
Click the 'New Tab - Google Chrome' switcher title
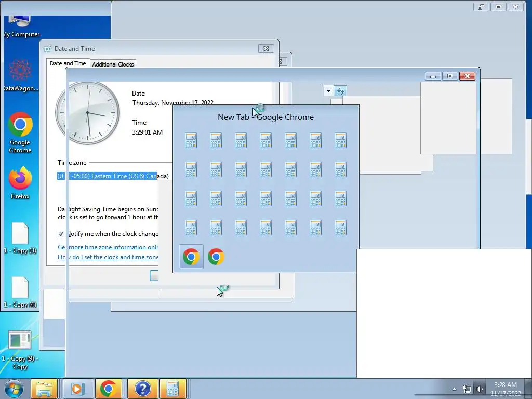pyautogui.click(x=265, y=117)
